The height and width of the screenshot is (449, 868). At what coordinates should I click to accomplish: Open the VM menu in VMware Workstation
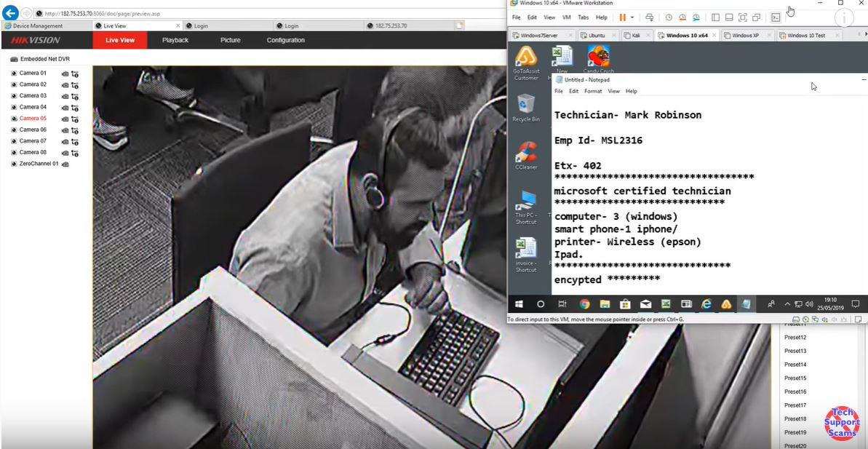point(565,16)
